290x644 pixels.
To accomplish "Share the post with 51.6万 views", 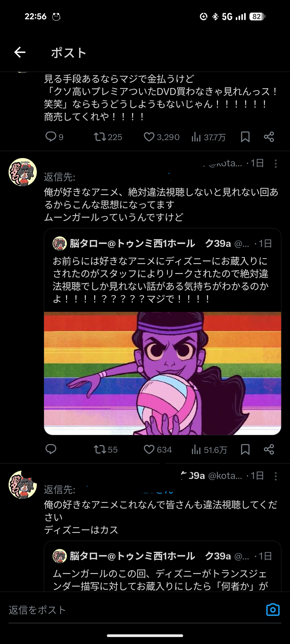I will coord(269,449).
